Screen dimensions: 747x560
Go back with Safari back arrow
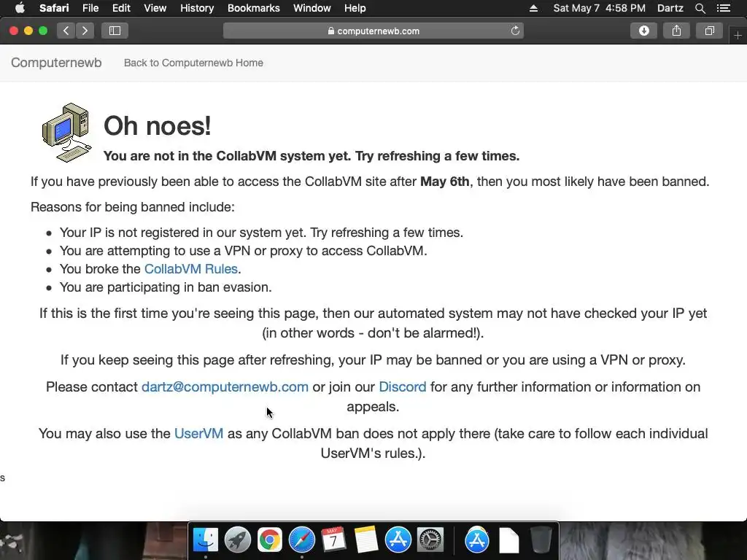pyautogui.click(x=66, y=31)
